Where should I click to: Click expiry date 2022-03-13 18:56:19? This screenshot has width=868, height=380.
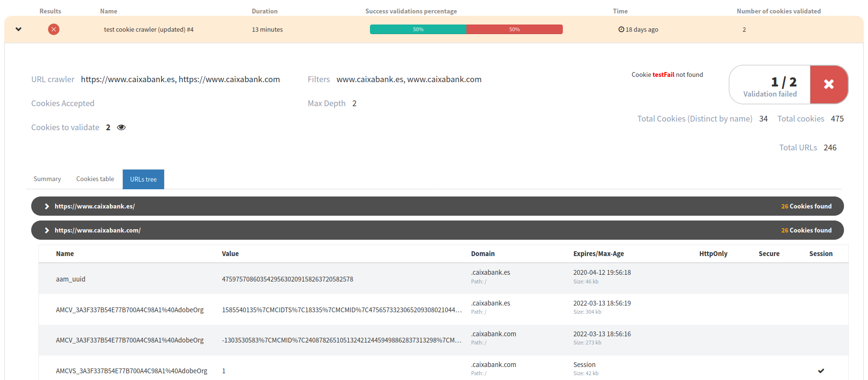pyautogui.click(x=602, y=303)
